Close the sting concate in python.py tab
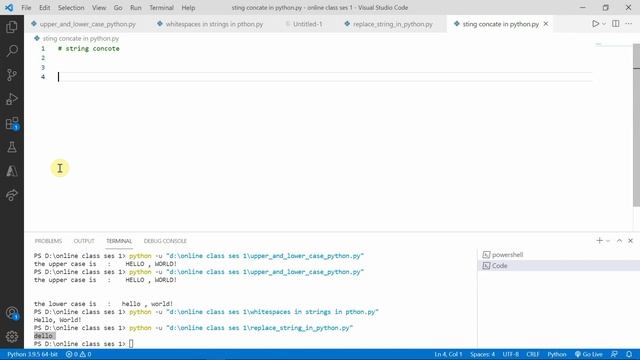This screenshot has width=640, height=360. pyautogui.click(x=546, y=24)
